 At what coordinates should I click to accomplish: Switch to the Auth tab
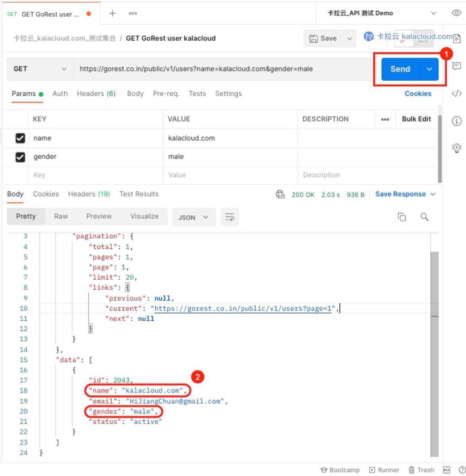pyautogui.click(x=60, y=94)
